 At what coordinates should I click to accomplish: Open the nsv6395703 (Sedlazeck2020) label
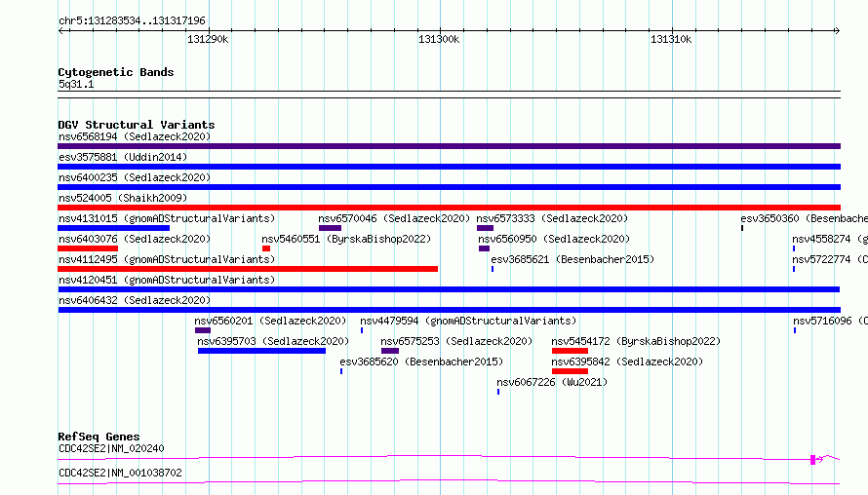273,341
